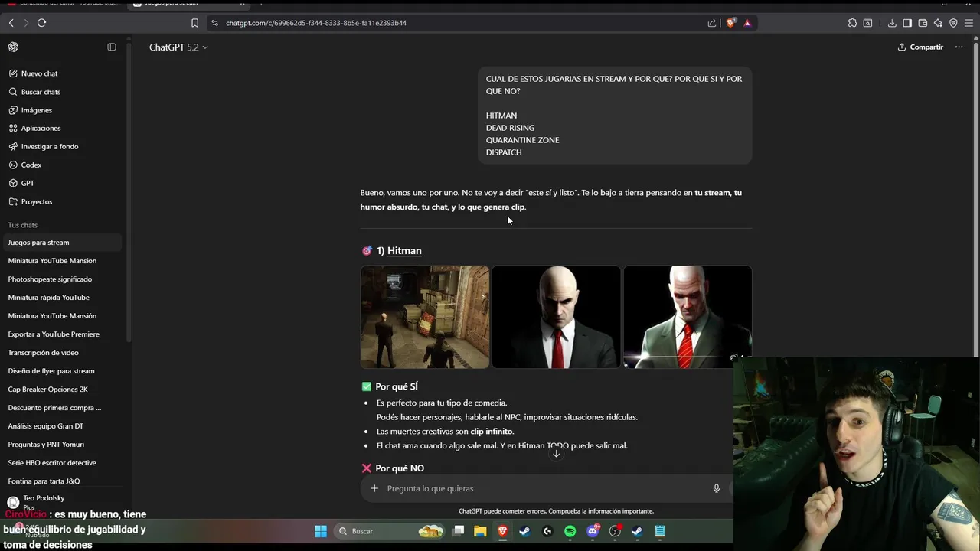
Task: Open the chat Juegos para stream
Action: click(61, 243)
